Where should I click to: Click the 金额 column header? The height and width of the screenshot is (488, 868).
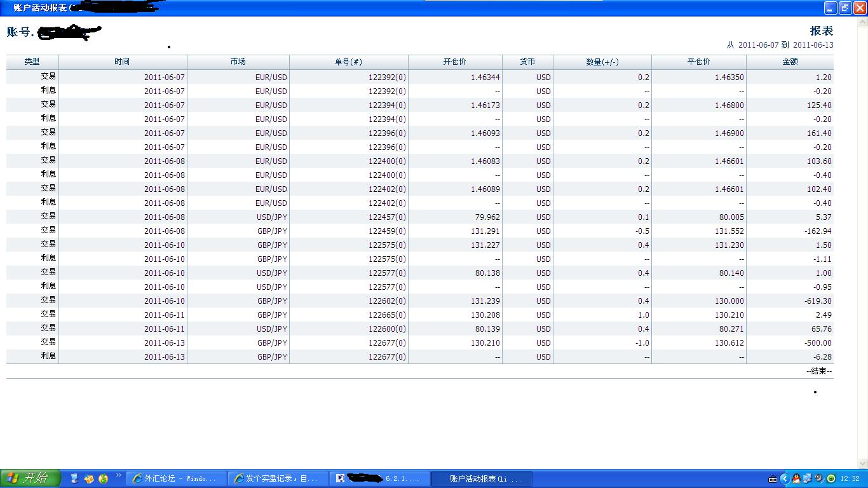790,62
